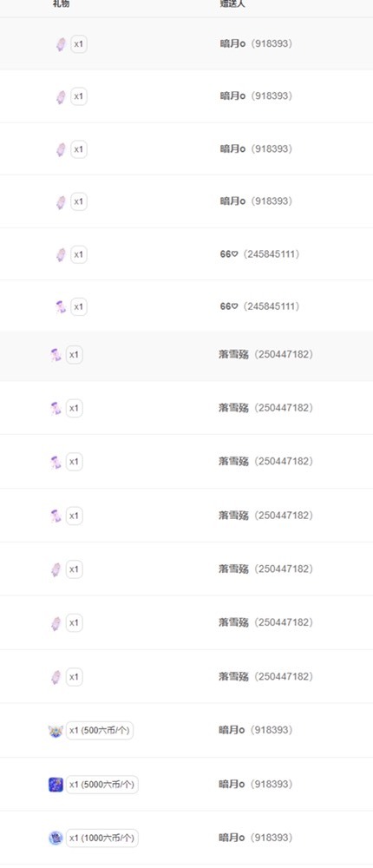Click the scroll gift icon in the first 落雪殇 row
The width and height of the screenshot is (373, 868).
(x=56, y=355)
